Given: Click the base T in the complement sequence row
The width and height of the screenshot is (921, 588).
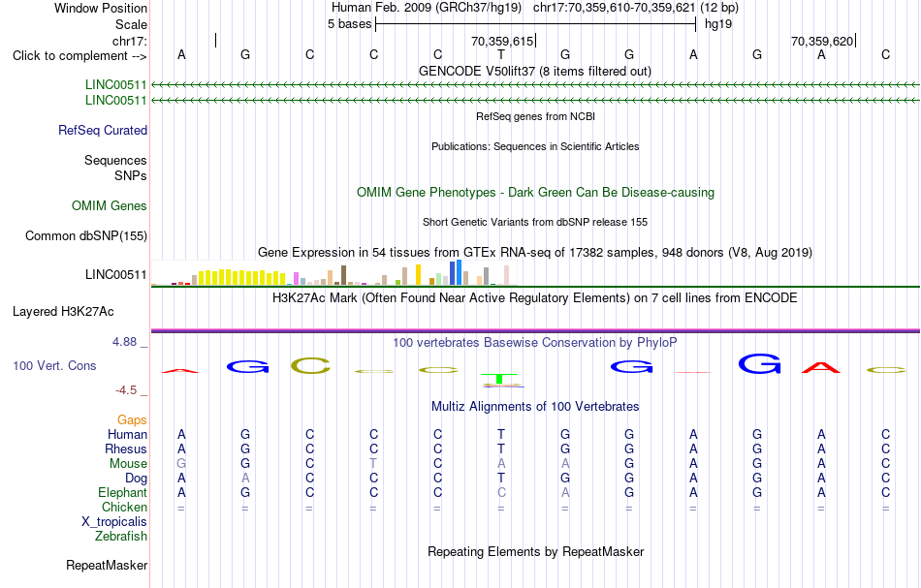Looking at the screenshot, I should 501,54.
